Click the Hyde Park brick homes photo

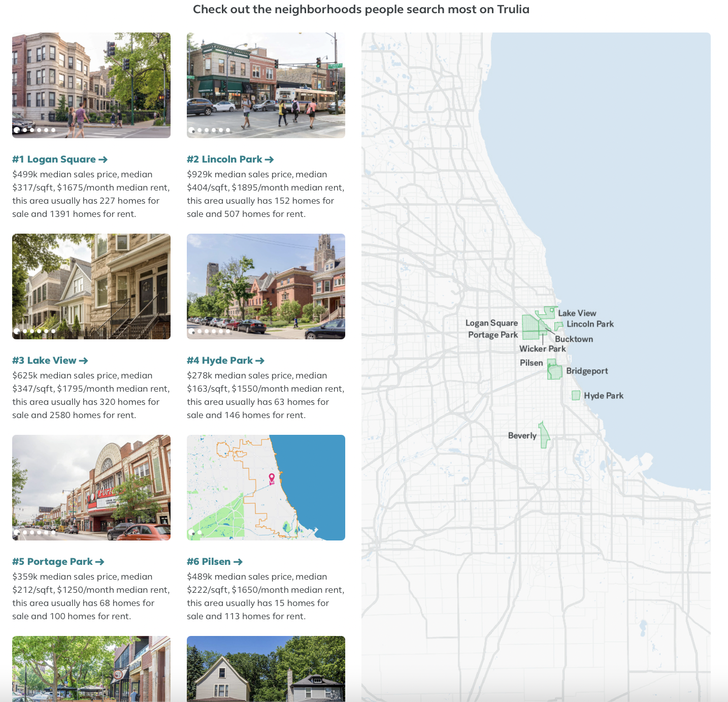[266, 286]
